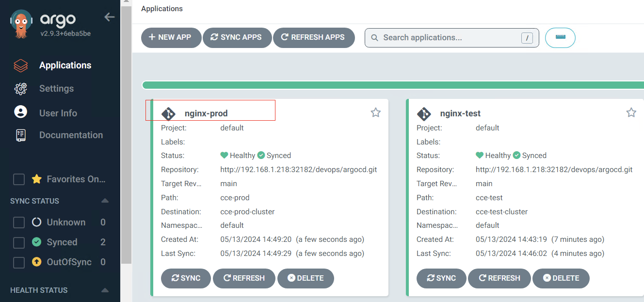Check the Synced sync status filter
The height and width of the screenshot is (302, 644).
click(19, 242)
